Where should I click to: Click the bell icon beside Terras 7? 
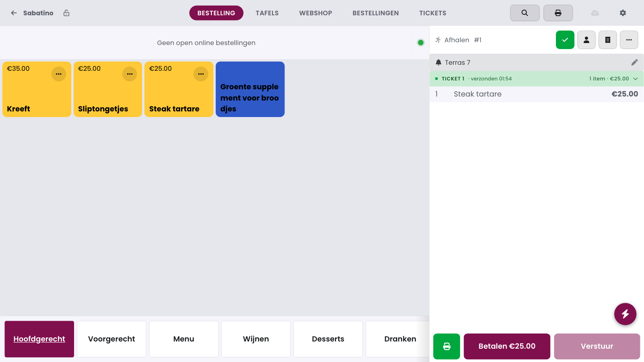tap(438, 62)
